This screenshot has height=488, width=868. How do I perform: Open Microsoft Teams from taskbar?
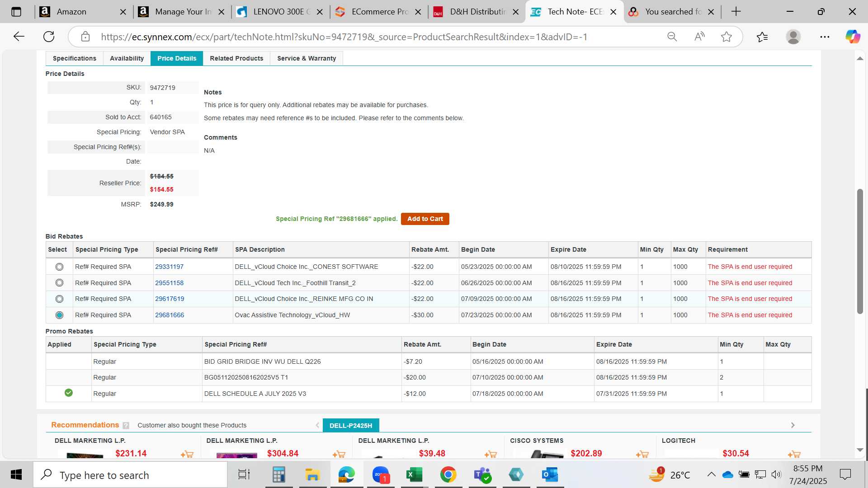(x=482, y=474)
